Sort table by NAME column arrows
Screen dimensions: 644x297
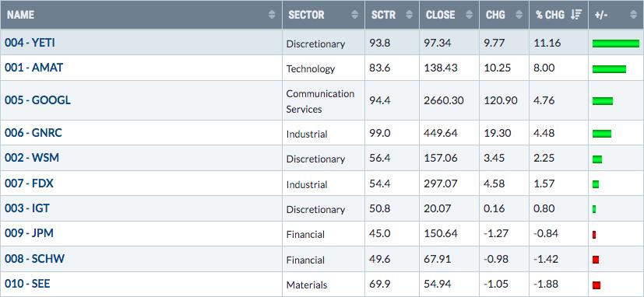[x=272, y=15]
